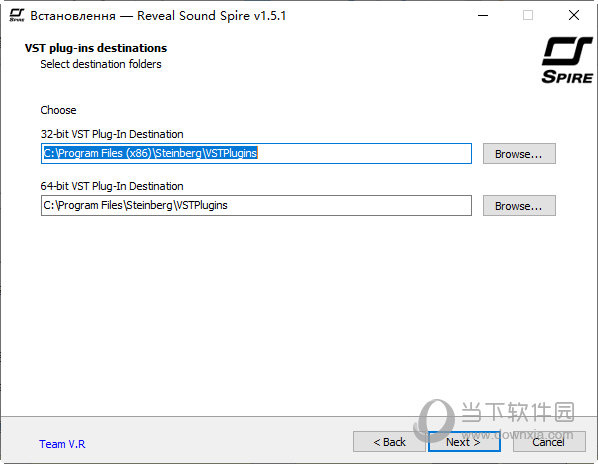
Task: Click inside the 32-bit VST destination path field
Action: tap(256, 154)
